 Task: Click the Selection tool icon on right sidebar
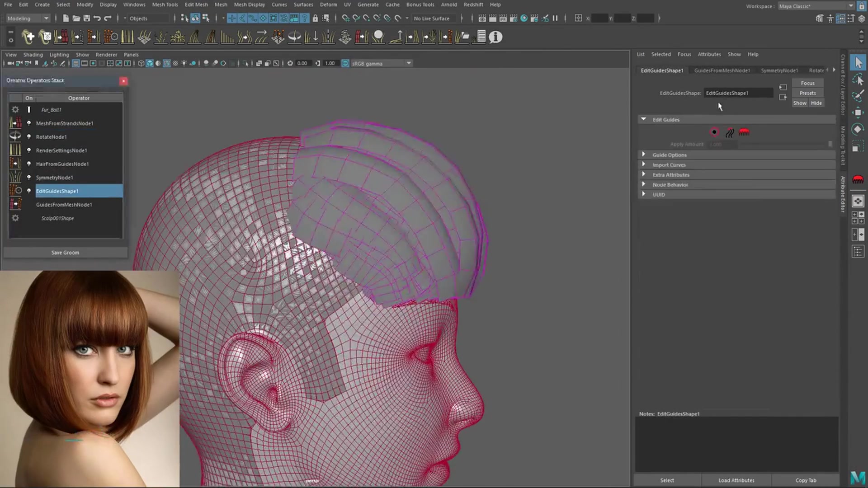[858, 63]
